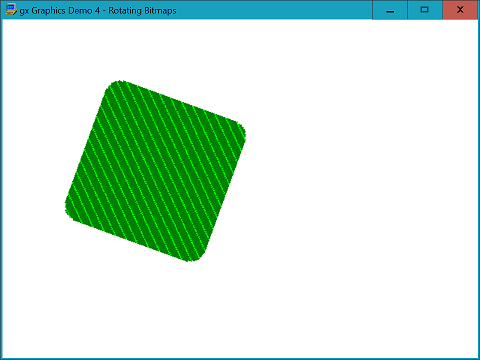
Task: Click the upper-right sloped edge of the green bitmap
Action: click(180, 102)
